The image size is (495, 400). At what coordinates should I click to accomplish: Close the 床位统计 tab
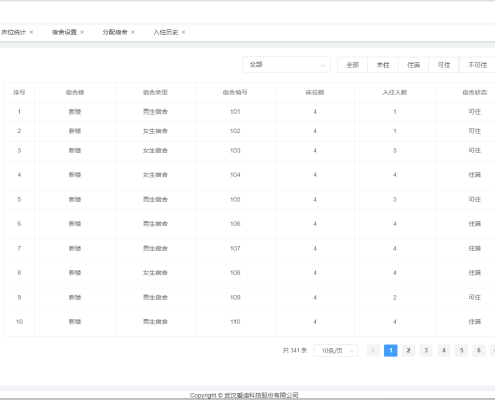pyautogui.click(x=31, y=32)
